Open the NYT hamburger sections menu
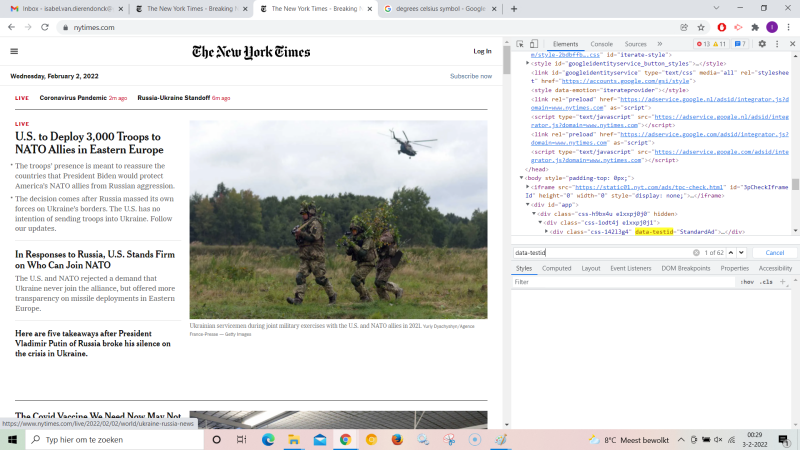800x450 pixels. click(x=14, y=51)
